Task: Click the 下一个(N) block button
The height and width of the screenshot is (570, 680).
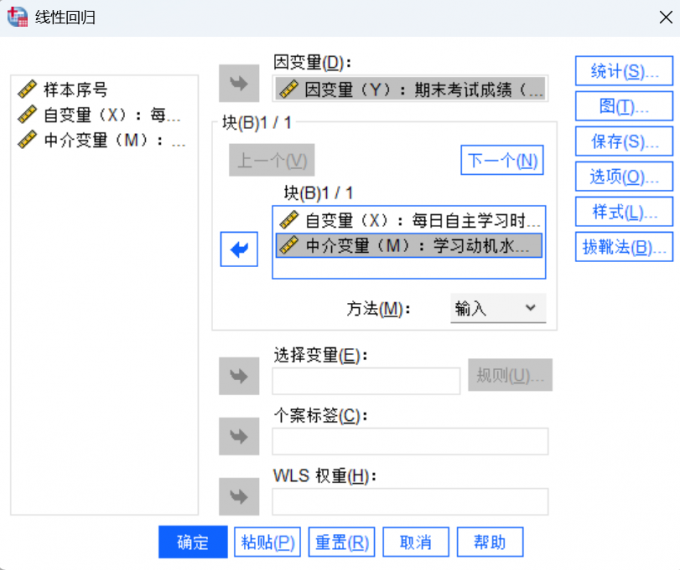Action: pyautogui.click(x=502, y=160)
